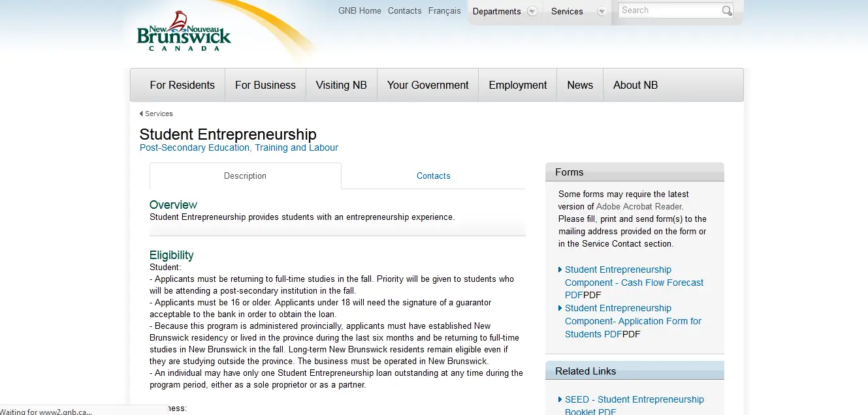This screenshot has height=415, width=868.
Task: Open Post-Secondary Education, Training and Labour link
Action: pos(239,147)
